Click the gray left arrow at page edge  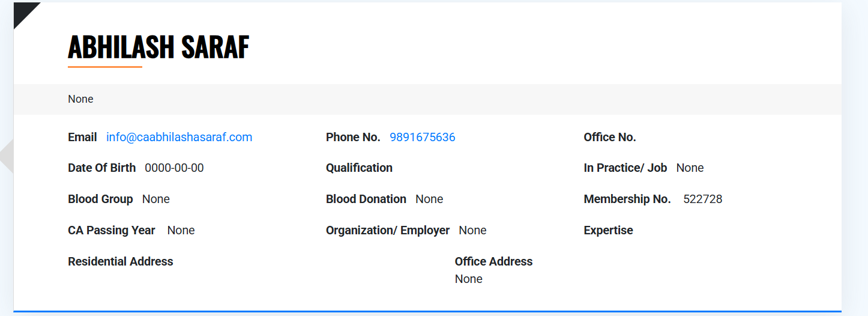click(7, 157)
